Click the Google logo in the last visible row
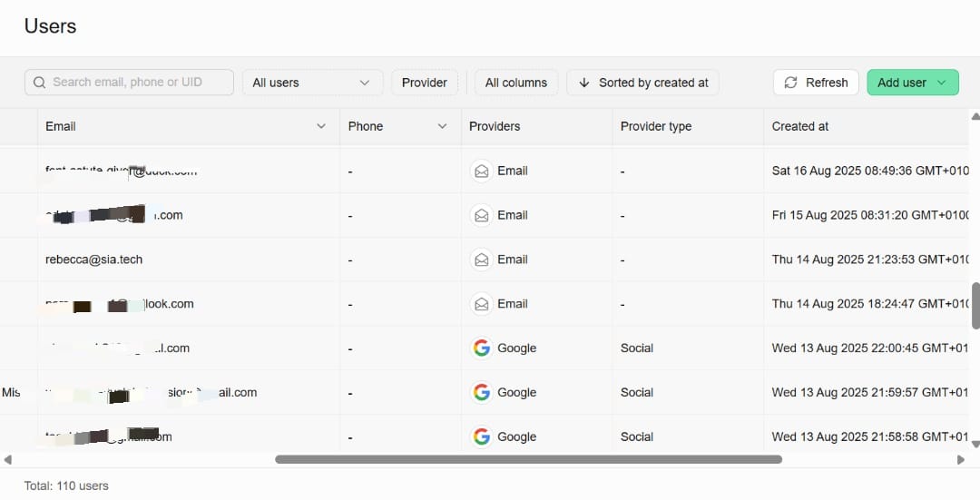The image size is (980, 500). click(481, 436)
